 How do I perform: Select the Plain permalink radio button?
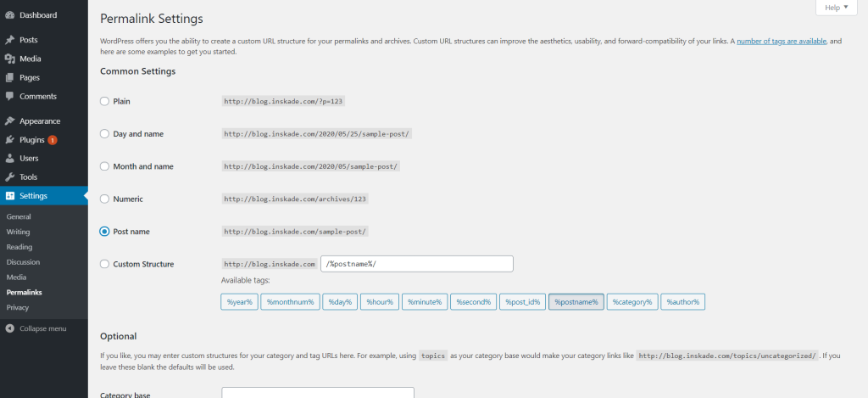[x=104, y=101]
